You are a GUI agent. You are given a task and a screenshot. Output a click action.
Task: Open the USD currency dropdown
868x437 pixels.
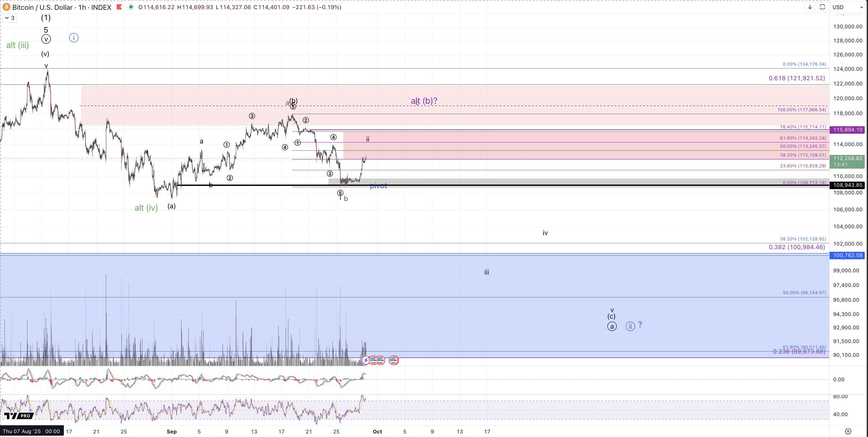coord(847,7)
